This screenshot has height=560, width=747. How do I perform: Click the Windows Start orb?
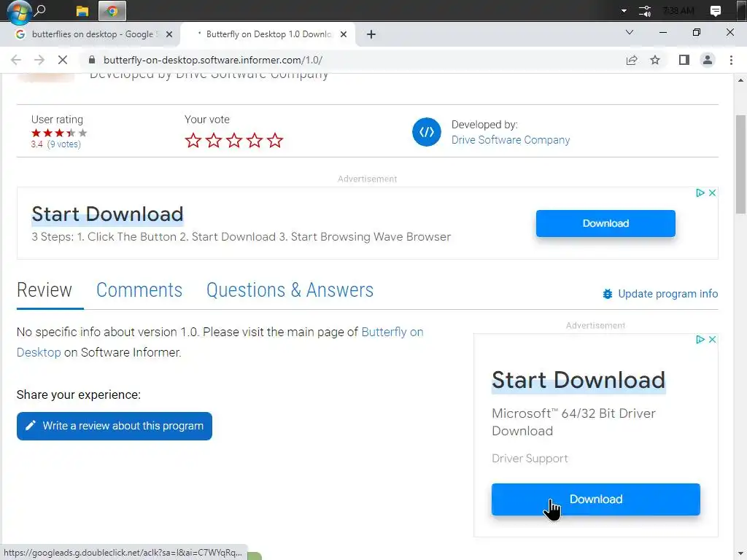(19, 12)
